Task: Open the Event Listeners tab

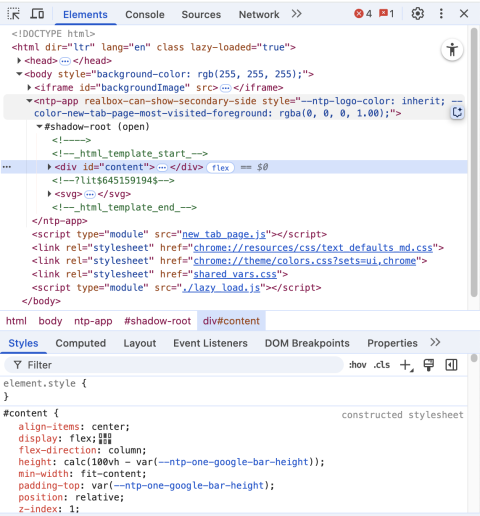Action: 210,343
